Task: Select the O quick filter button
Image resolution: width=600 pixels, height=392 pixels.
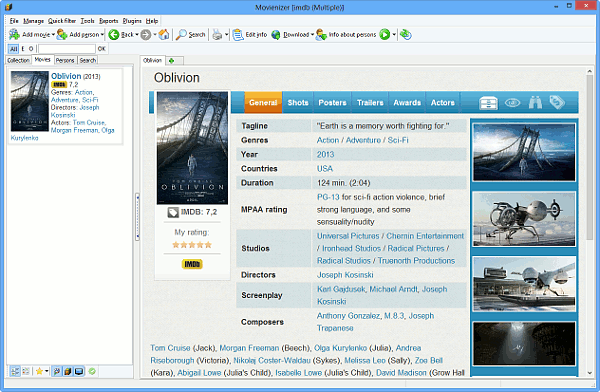Action: (31, 49)
